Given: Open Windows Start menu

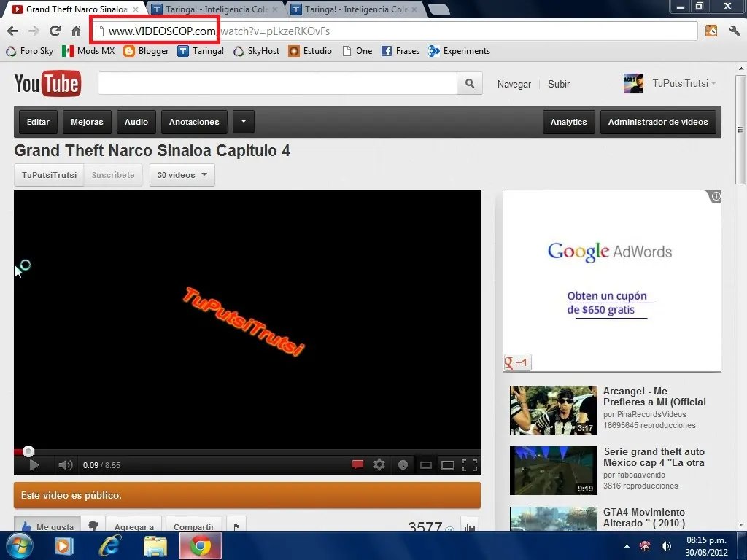Looking at the screenshot, I should click(x=19, y=545).
